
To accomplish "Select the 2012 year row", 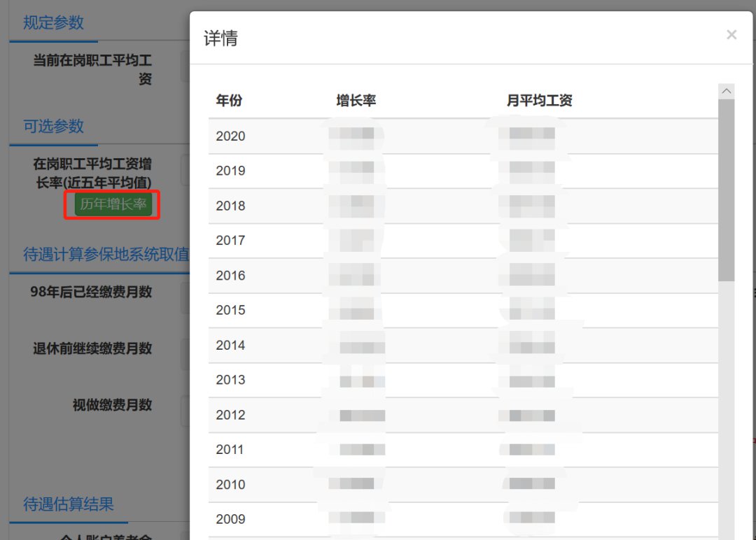I will tap(230, 415).
